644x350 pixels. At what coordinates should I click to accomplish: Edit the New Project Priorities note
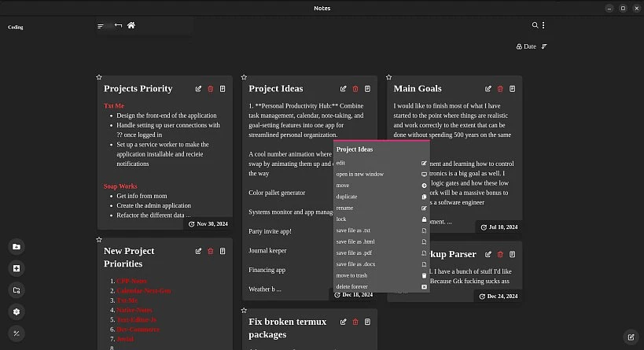(x=198, y=251)
